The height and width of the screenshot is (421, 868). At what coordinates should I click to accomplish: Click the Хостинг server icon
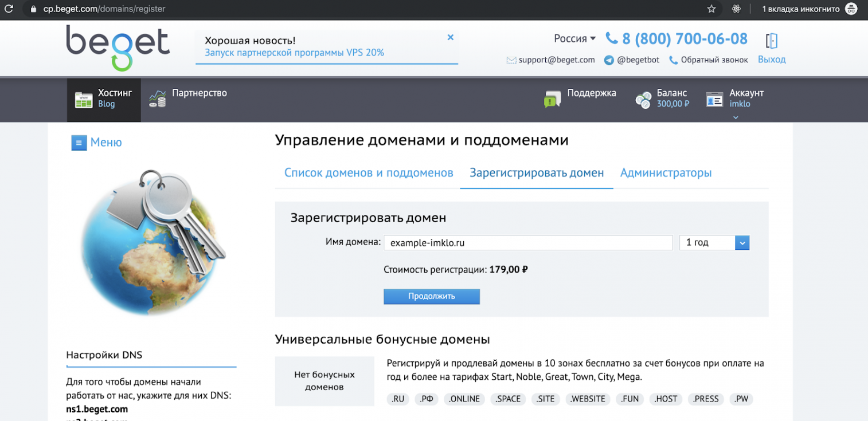84,100
